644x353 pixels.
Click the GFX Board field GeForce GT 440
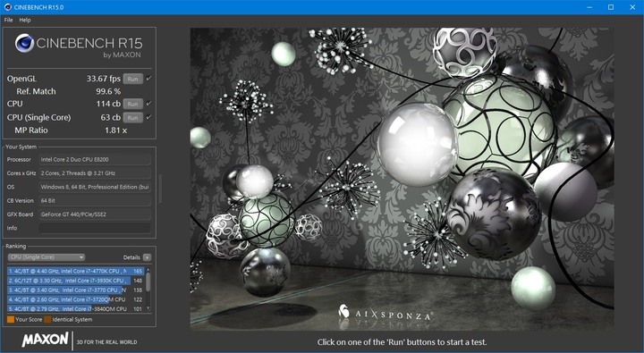coord(95,214)
